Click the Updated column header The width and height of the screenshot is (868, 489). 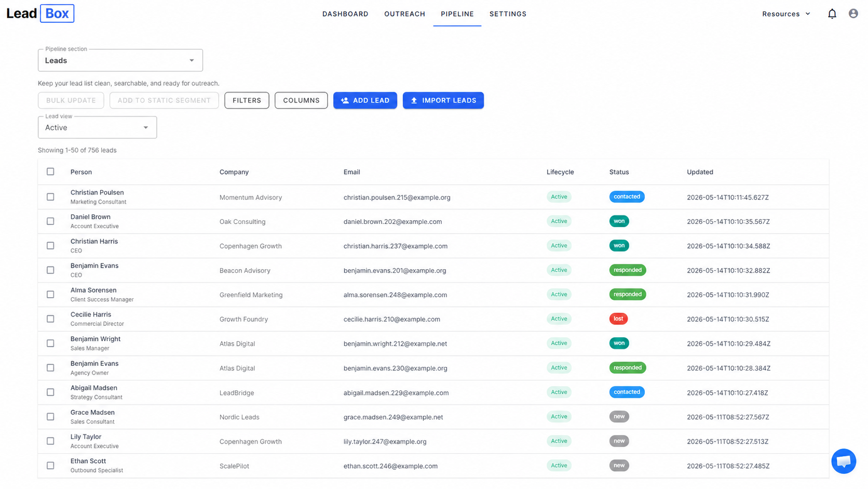click(x=700, y=172)
